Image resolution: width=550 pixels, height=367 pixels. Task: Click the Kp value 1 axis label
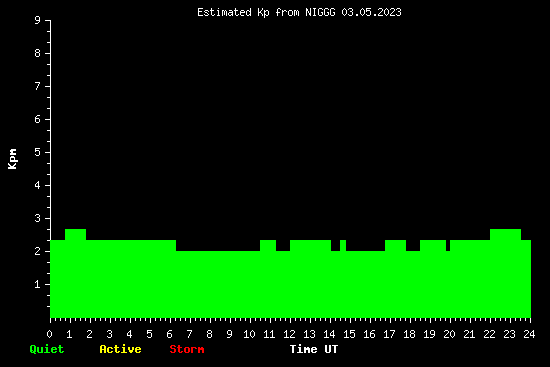coord(38,284)
